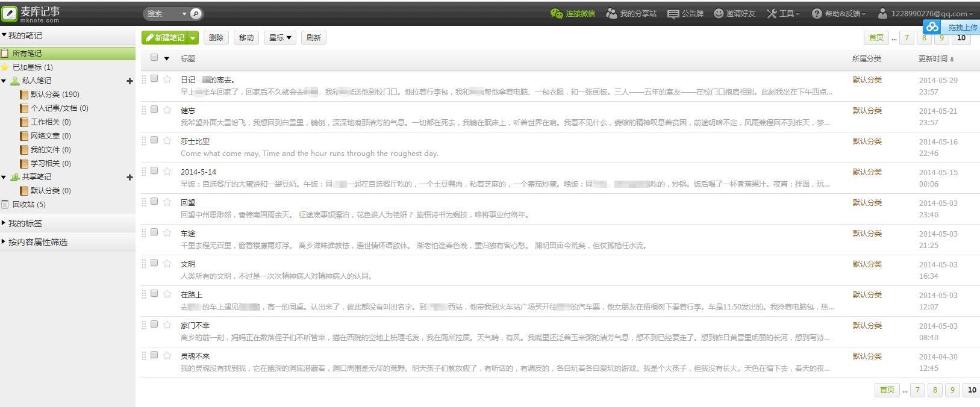This screenshot has height=407, width=980.
Task: Check the 灵魂不来 note checkbox
Action: (x=154, y=355)
